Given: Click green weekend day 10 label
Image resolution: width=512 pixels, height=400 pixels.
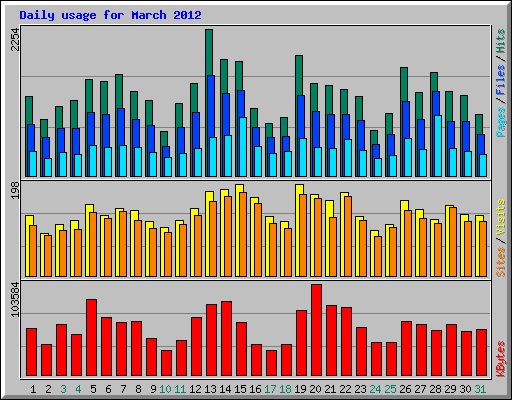Looking at the screenshot, I should click(165, 389).
